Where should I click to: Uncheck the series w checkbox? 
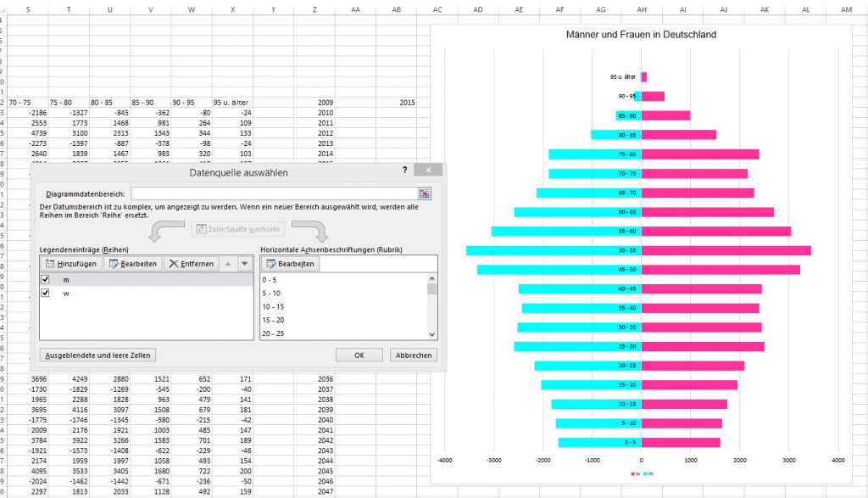click(46, 293)
